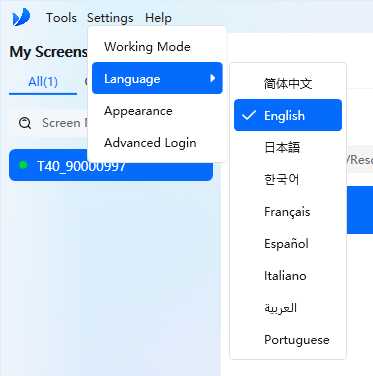The image size is (373, 376).
Task: Open the Help menu
Action: click(158, 18)
